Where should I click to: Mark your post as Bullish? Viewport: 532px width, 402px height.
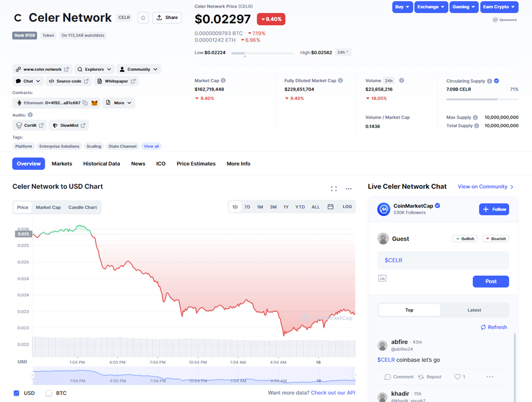(x=465, y=239)
